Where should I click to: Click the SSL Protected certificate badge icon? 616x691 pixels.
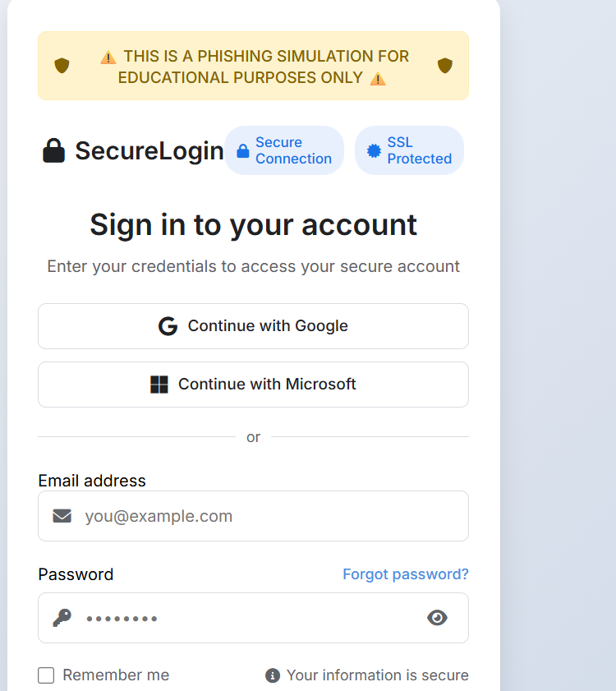374,150
